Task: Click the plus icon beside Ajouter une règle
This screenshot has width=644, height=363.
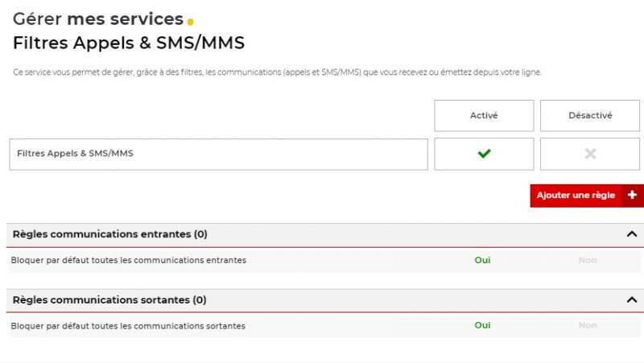Action: (x=632, y=196)
